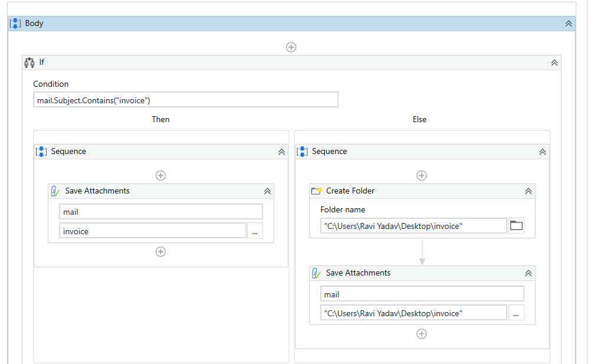This screenshot has height=364, width=594.
Task: Click the plus icon above the Then Save Attachments activity
Action: click(x=160, y=175)
